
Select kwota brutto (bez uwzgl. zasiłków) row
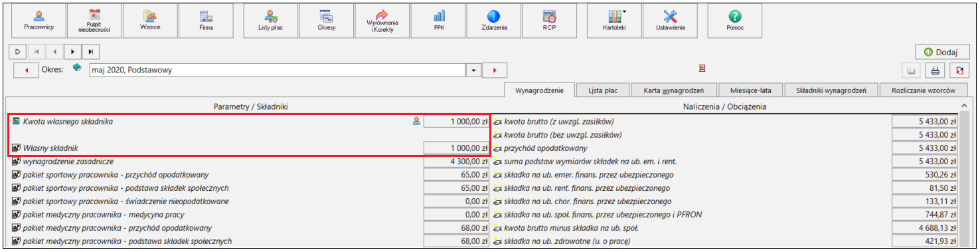click(x=725, y=134)
